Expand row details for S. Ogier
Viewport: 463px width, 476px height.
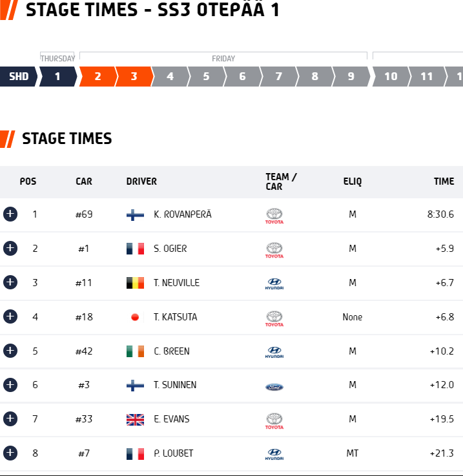10,248
